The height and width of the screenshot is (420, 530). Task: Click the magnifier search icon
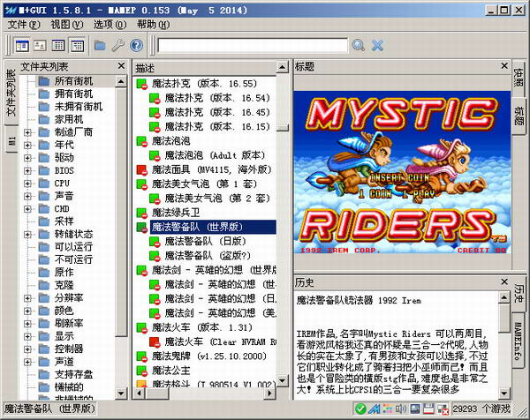point(359,45)
